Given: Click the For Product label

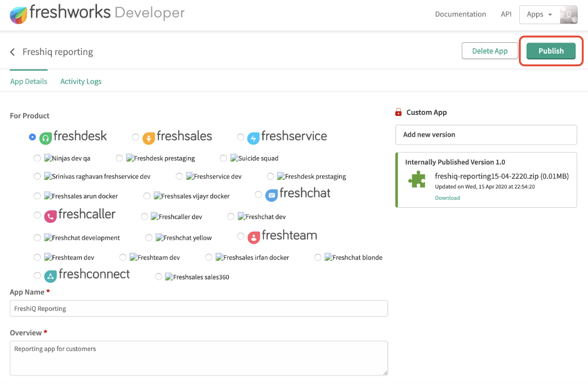Looking at the screenshot, I should (30, 116).
